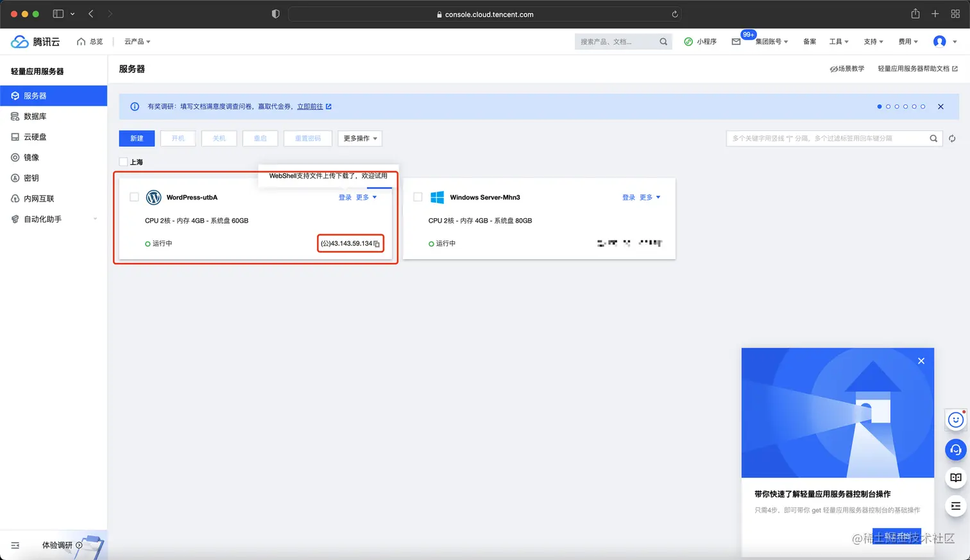This screenshot has width=970, height=560.
Task: Click the search magnifier in top bar
Action: [663, 42]
